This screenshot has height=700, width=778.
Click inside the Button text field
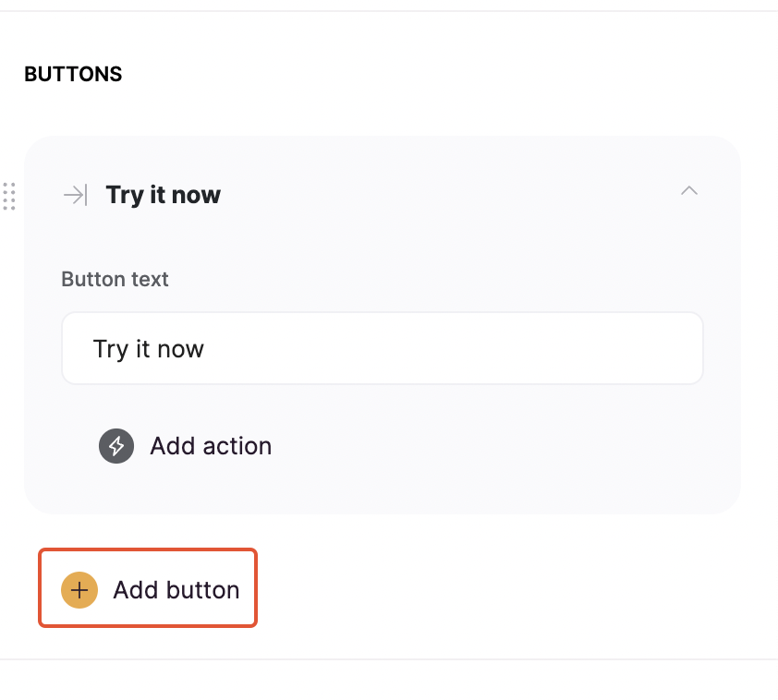point(382,348)
